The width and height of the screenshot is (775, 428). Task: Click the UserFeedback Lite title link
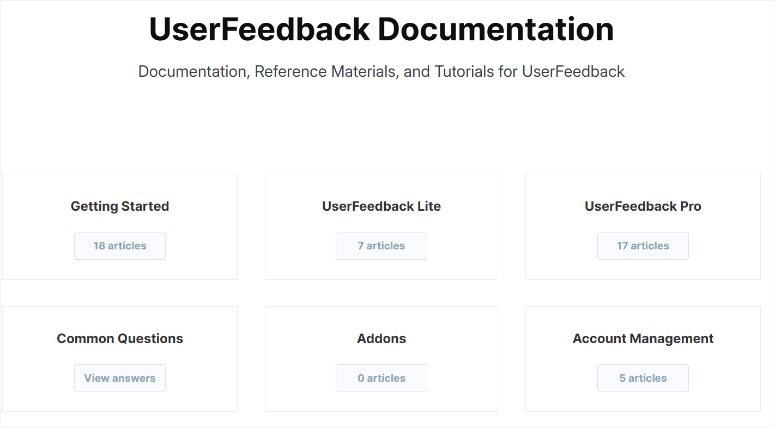(381, 207)
